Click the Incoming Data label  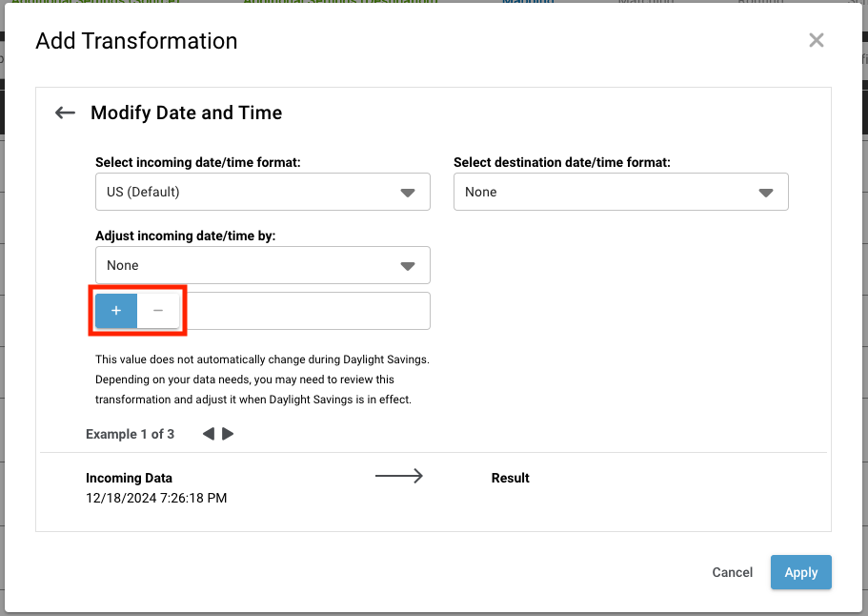129,478
